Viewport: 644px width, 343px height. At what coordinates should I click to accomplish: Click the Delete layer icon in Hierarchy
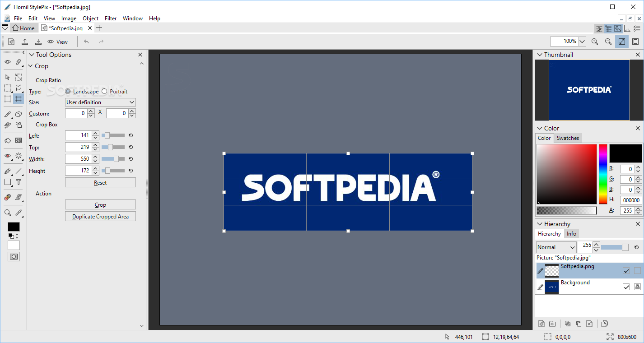[589, 324]
